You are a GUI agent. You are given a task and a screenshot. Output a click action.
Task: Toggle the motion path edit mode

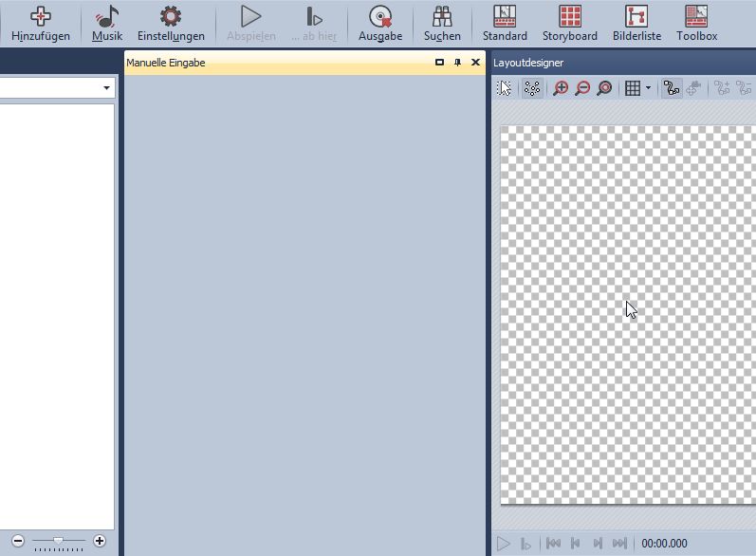pos(672,88)
